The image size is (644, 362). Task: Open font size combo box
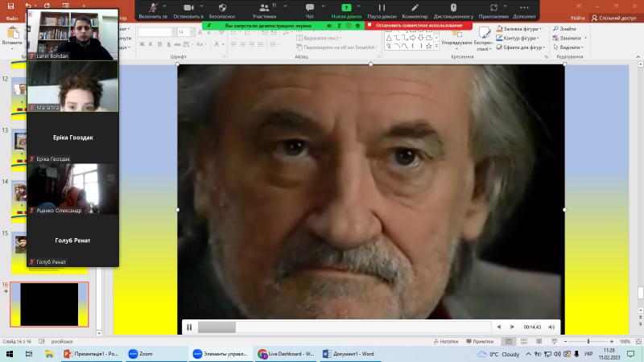click(x=186, y=32)
